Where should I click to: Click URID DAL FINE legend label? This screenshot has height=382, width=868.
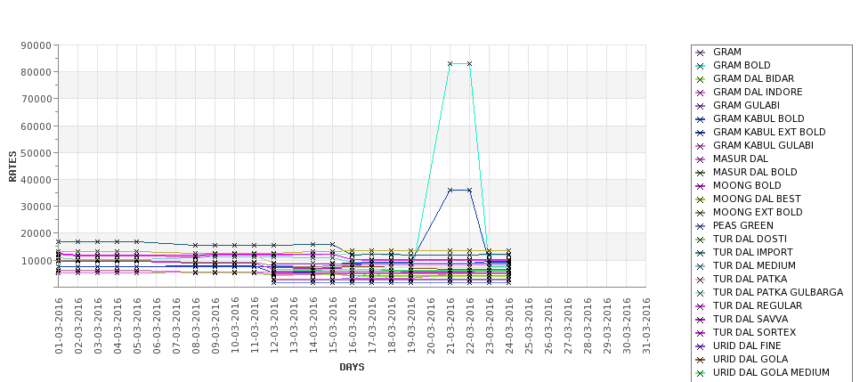point(747,345)
